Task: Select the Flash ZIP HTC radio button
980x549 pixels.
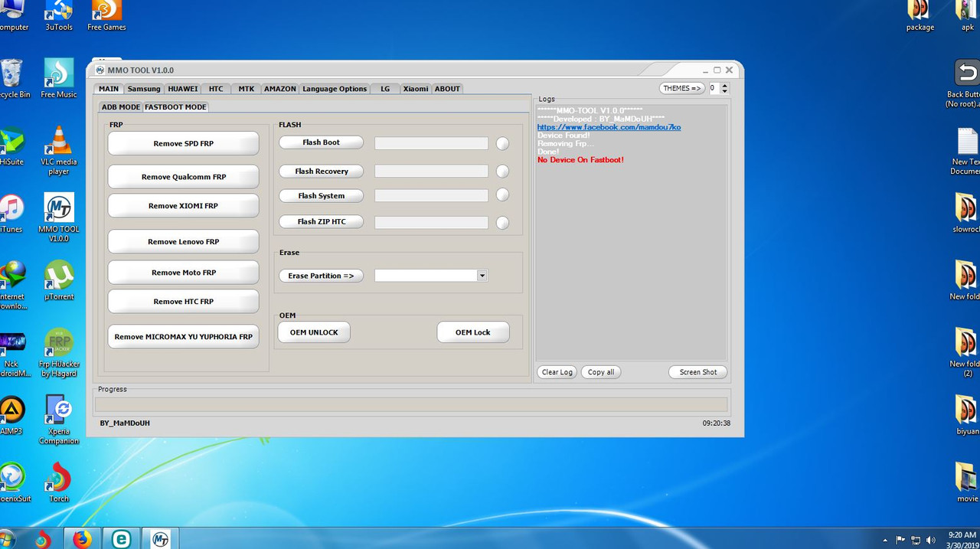Action: (x=502, y=223)
